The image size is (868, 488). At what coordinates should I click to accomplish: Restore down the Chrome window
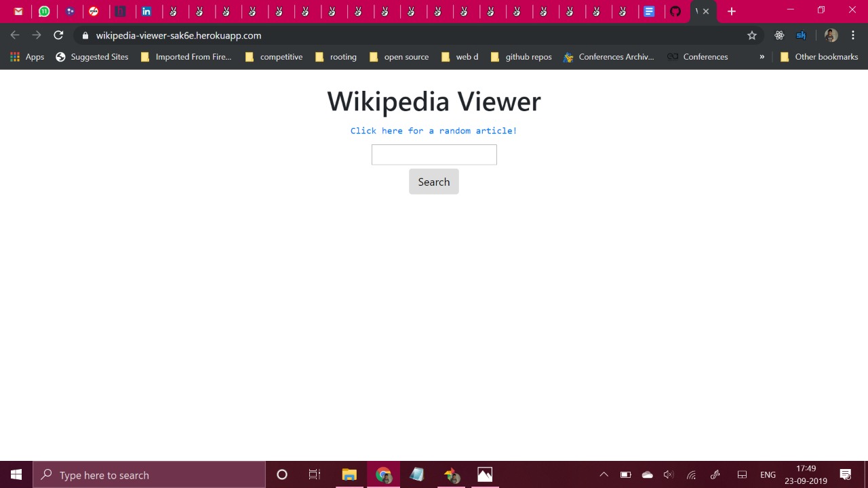point(821,10)
